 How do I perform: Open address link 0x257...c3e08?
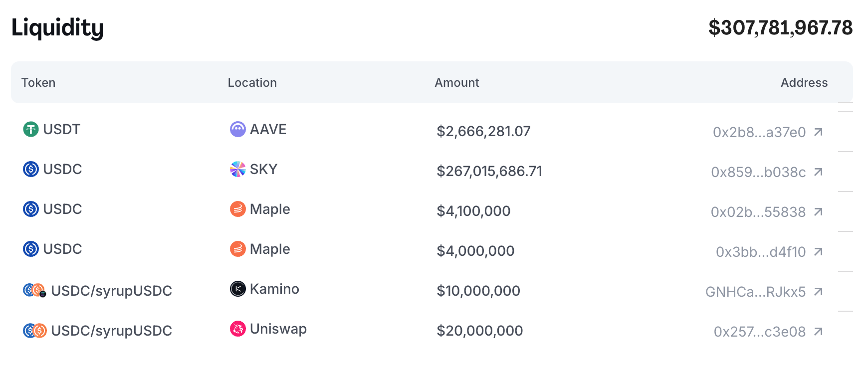(x=759, y=332)
